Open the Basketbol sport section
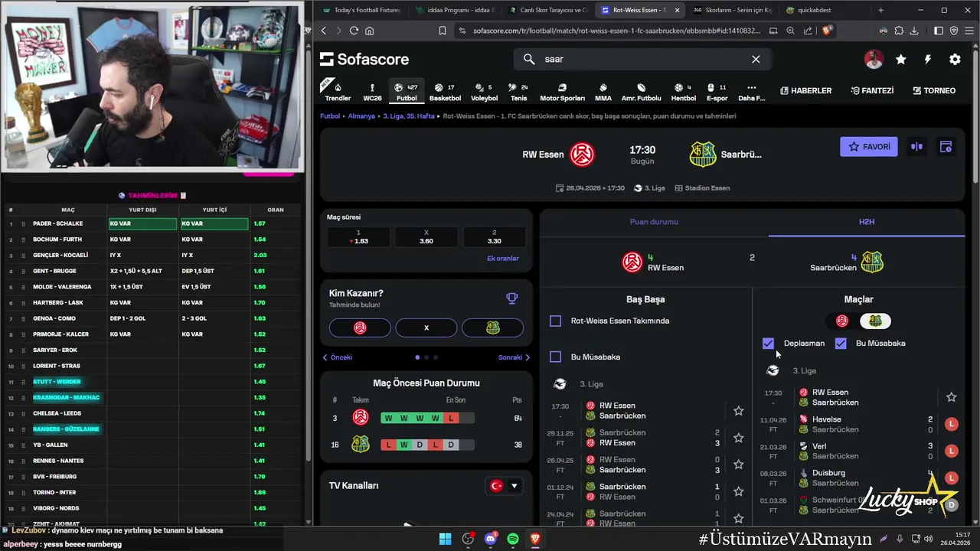Viewport: 980px width, 551px height. tap(445, 91)
